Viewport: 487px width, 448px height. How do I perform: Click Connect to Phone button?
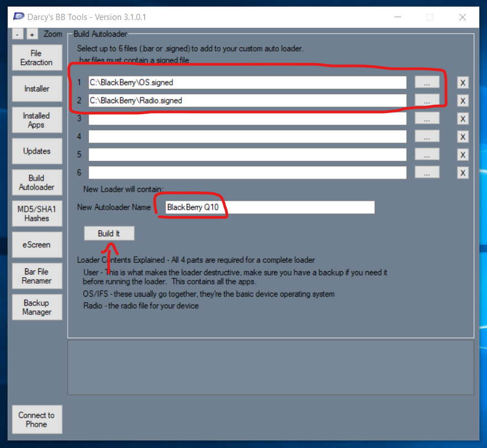pyautogui.click(x=37, y=419)
